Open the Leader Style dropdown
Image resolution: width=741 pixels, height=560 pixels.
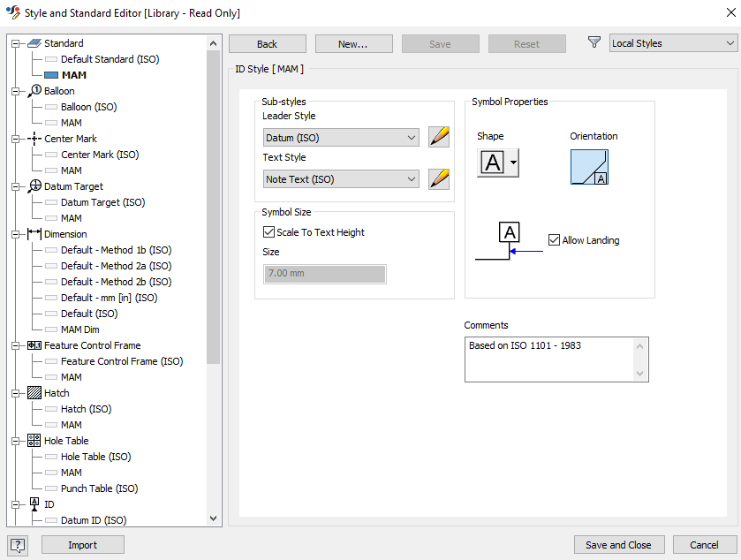click(341, 138)
